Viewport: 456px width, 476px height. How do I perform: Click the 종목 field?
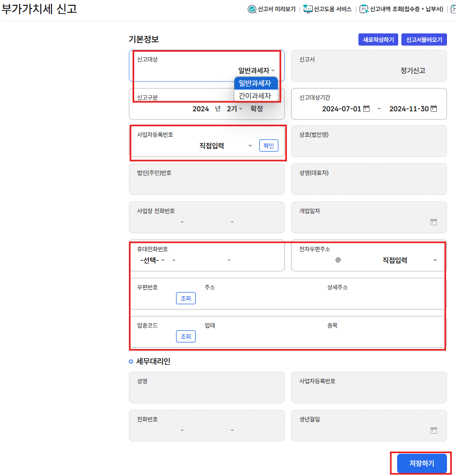384,337
